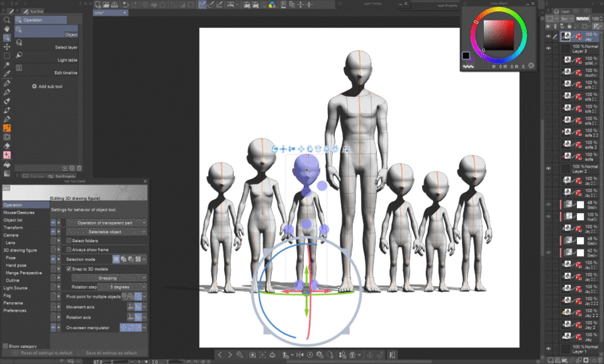Select the orange Decoration tool

pos(6,128)
